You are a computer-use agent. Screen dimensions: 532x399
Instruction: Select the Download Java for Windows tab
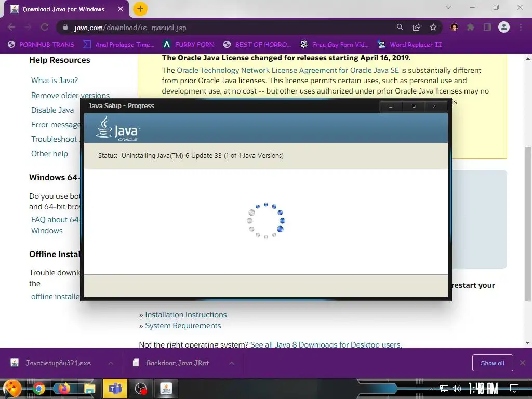63,9
